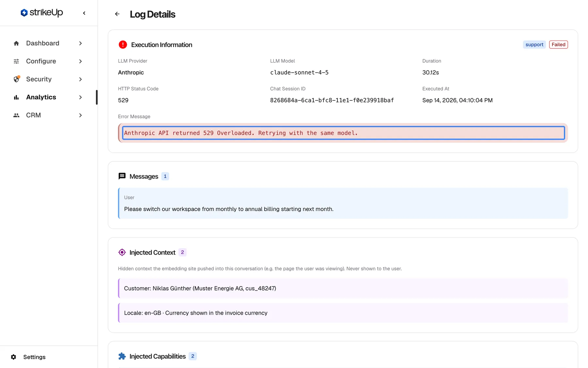Viewport: 588px width, 368px height.
Task: Click the user message about annual billing
Action: coord(229,209)
